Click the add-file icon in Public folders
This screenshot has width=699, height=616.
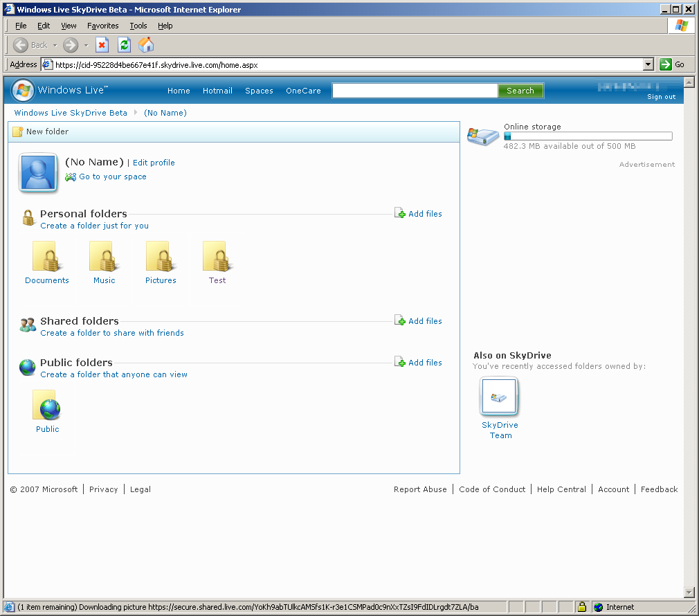pyautogui.click(x=400, y=362)
